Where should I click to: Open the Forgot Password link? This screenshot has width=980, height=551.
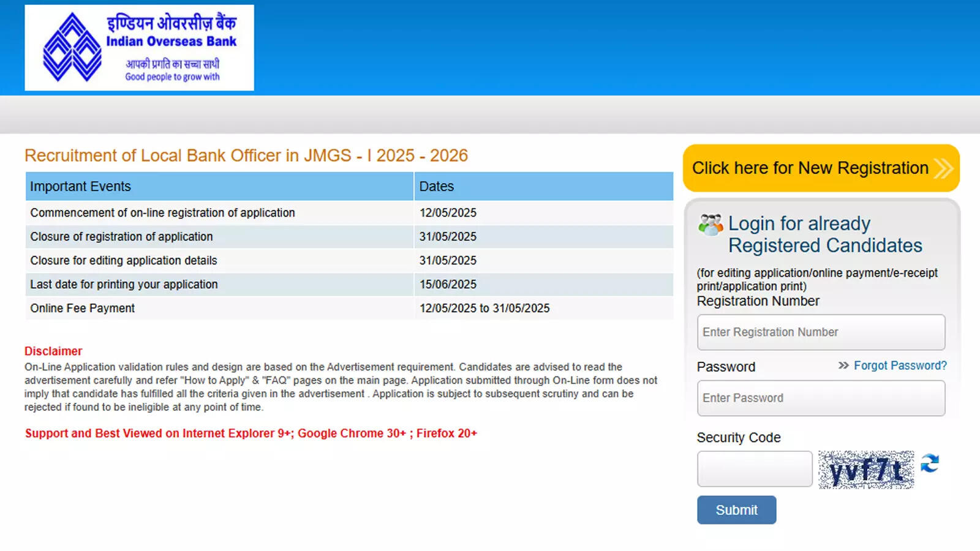[900, 365]
